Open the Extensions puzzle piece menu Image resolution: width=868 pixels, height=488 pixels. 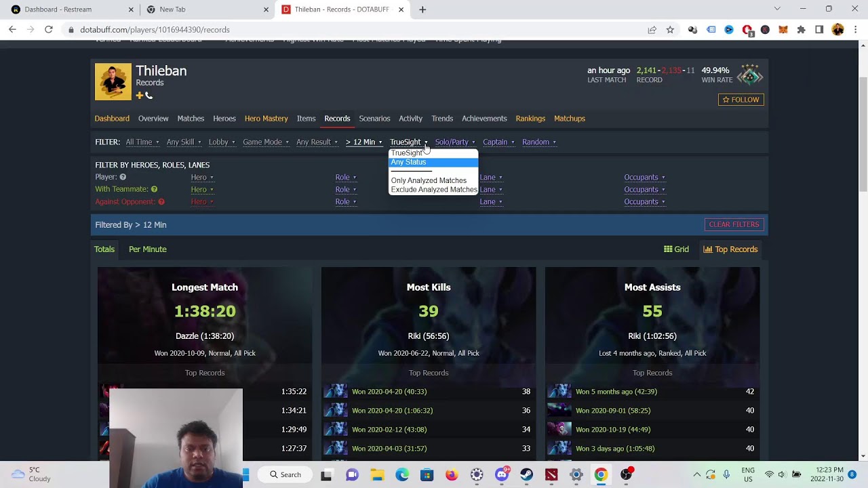[x=802, y=30]
